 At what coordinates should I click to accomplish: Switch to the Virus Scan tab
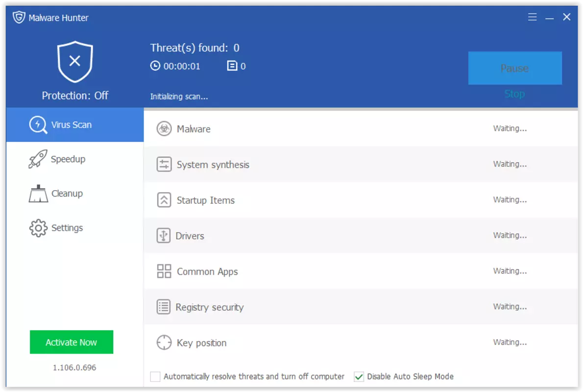(75, 125)
